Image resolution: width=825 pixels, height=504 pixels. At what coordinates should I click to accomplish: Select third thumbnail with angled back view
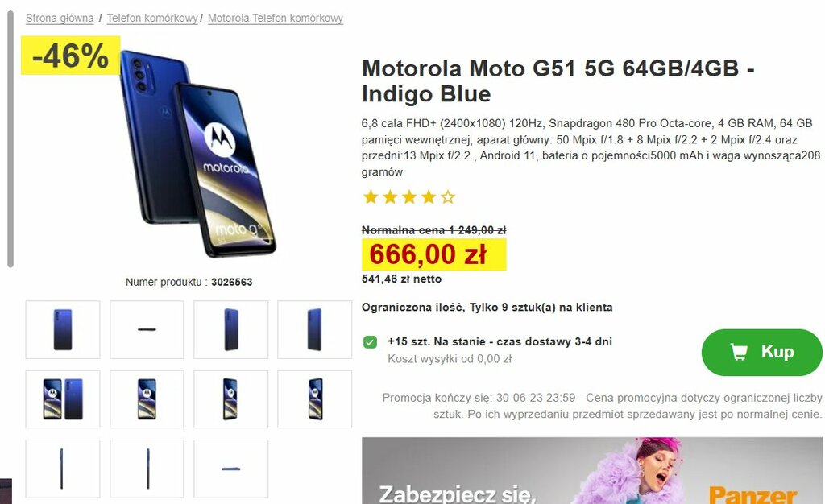(x=231, y=329)
